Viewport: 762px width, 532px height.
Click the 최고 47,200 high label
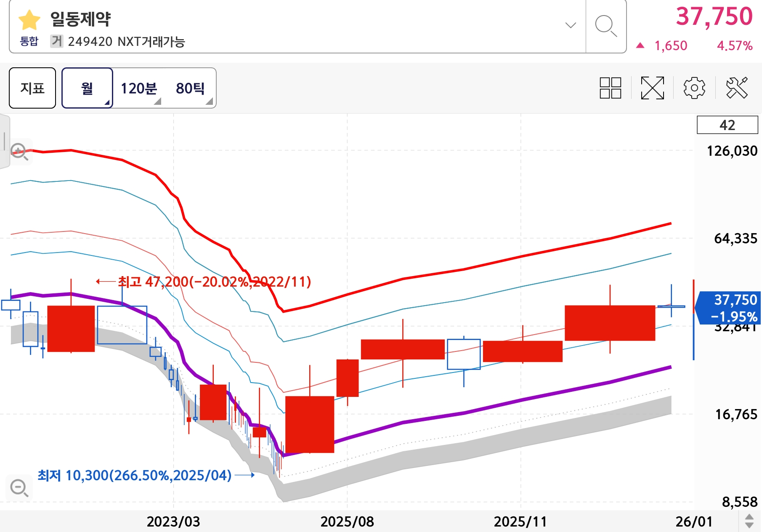pos(214,282)
